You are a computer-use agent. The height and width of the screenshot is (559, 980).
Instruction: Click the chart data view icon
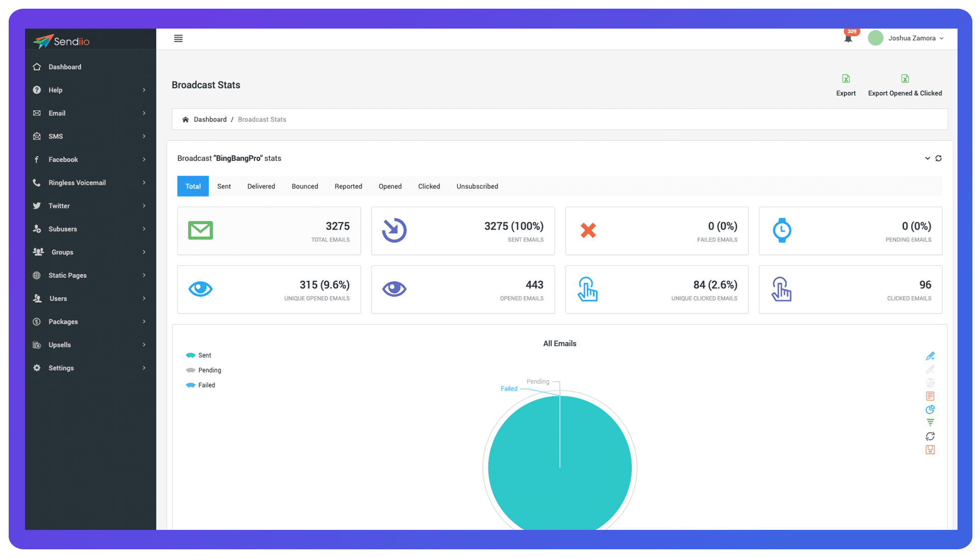coord(930,396)
